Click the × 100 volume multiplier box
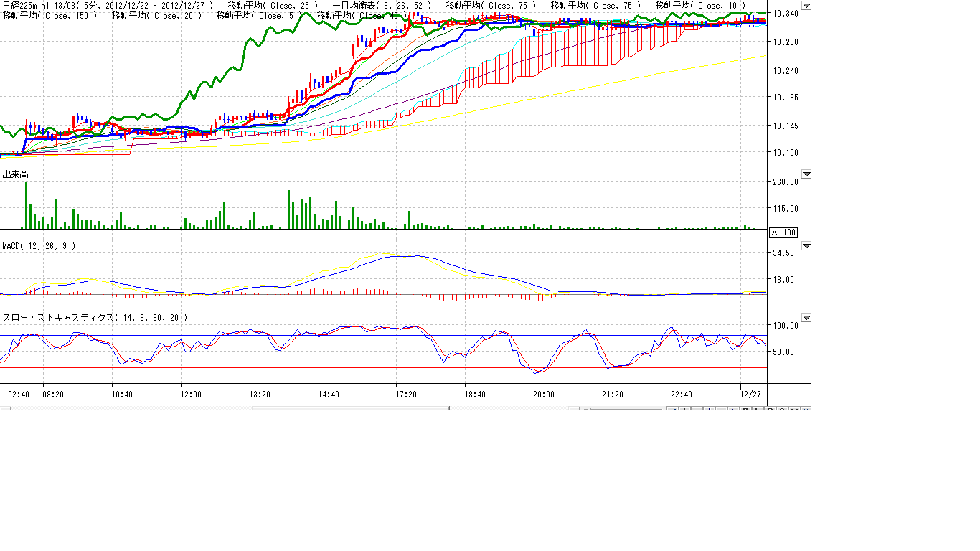This screenshot has width=980, height=551. pos(783,232)
